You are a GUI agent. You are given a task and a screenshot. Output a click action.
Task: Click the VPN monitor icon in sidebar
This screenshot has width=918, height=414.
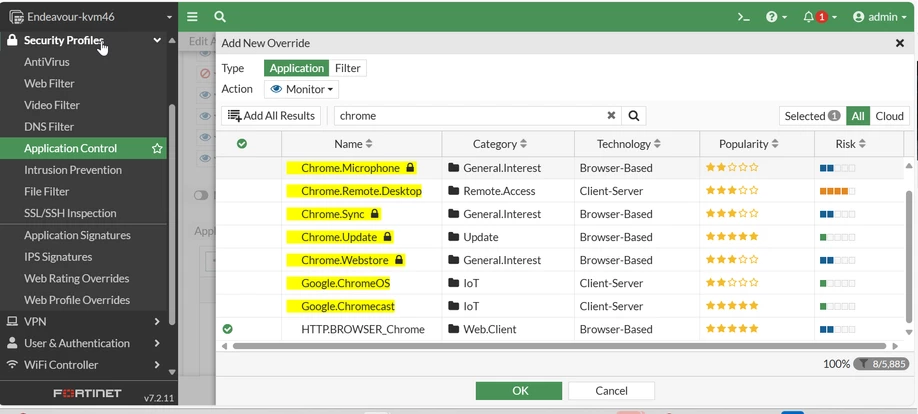[x=12, y=321]
